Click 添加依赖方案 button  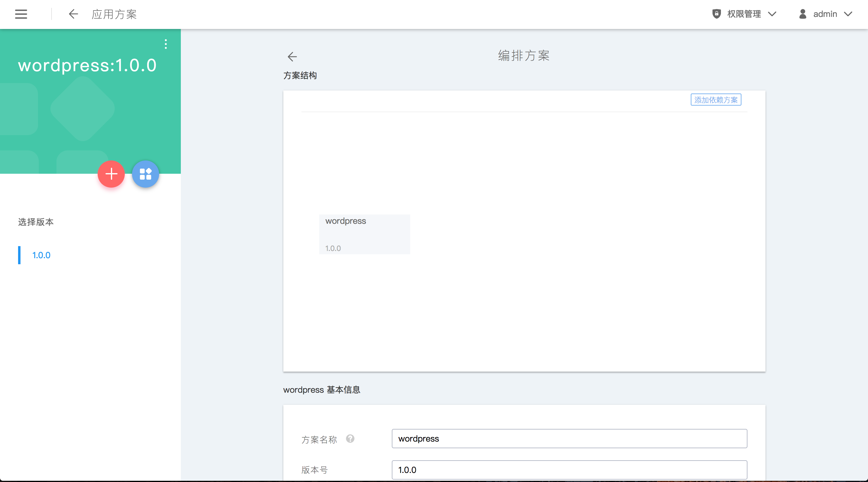[x=716, y=100]
